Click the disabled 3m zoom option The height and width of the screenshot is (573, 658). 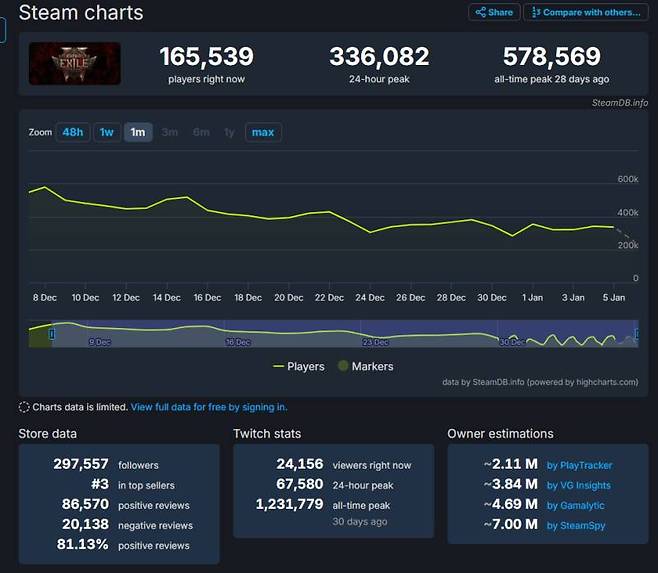tap(170, 132)
